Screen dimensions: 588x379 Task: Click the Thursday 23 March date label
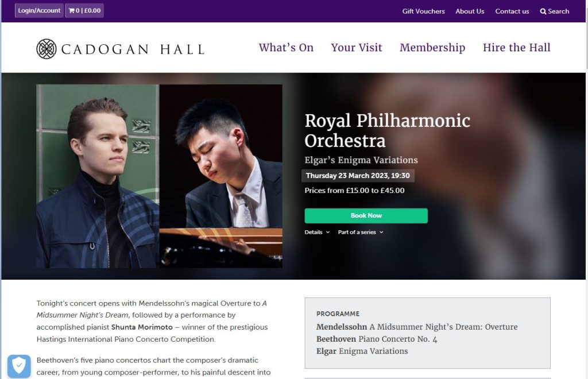[358, 176]
